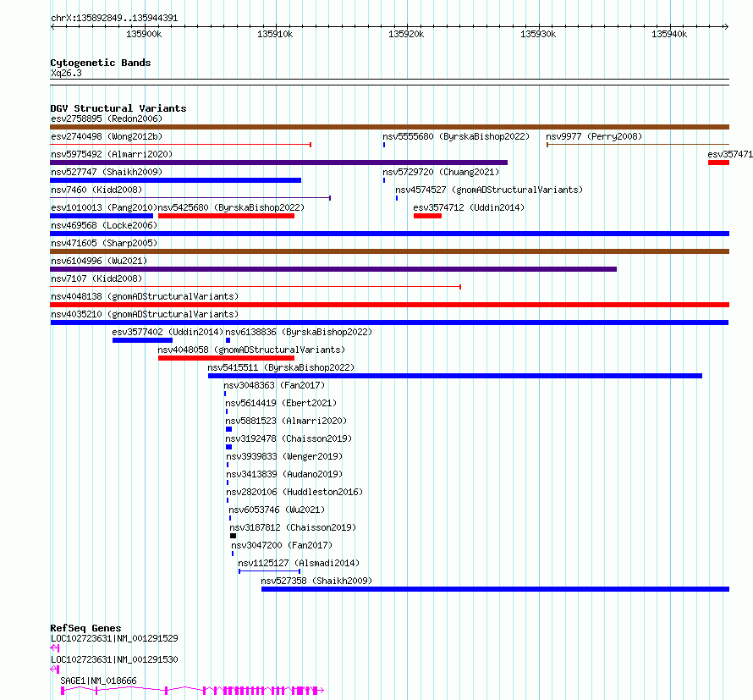
Task: Click the nsv4048058 gnomAD red bar
Action: [x=226, y=358]
